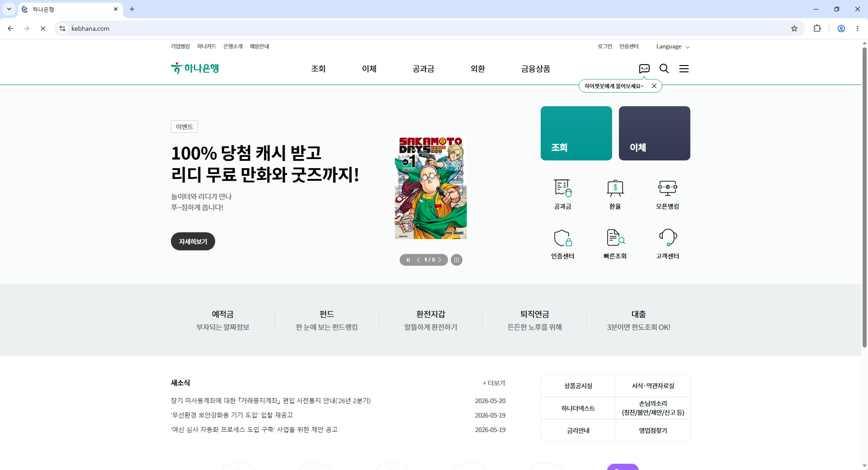The height and width of the screenshot is (470, 868).
Task: Open site search magnifier icon
Action: pyautogui.click(x=664, y=69)
